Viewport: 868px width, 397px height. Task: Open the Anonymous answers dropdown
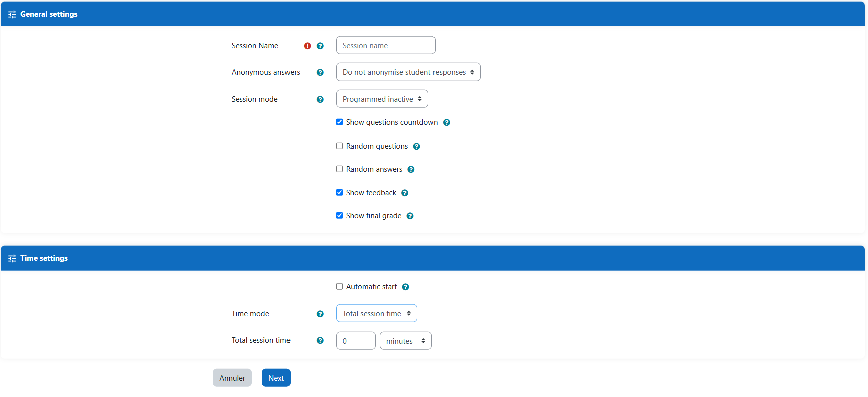pos(408,72)
